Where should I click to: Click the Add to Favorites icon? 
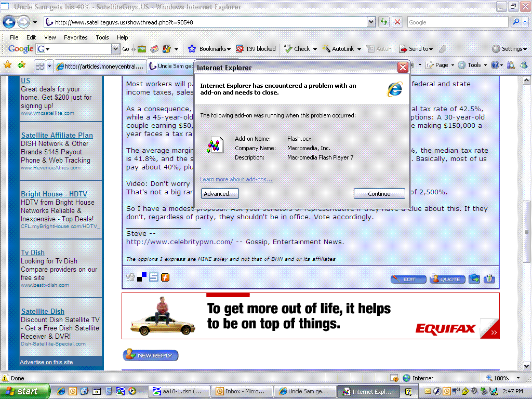[x=21, y=64]
